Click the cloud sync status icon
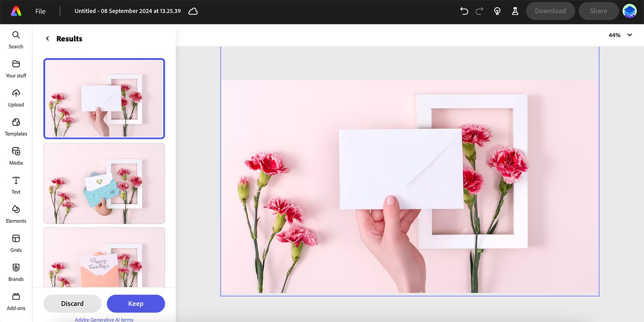Image resolution: width=644 pixels, height=322 pixels. click(193, 11)
